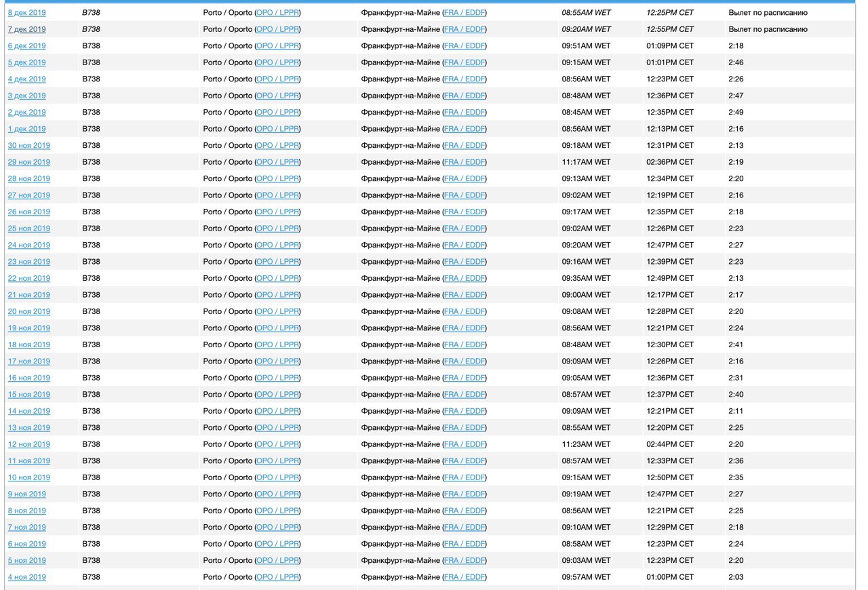This screenshot has height=590, width=868.
Task: Click flight duration 2:11
Action: click(736, 412)
